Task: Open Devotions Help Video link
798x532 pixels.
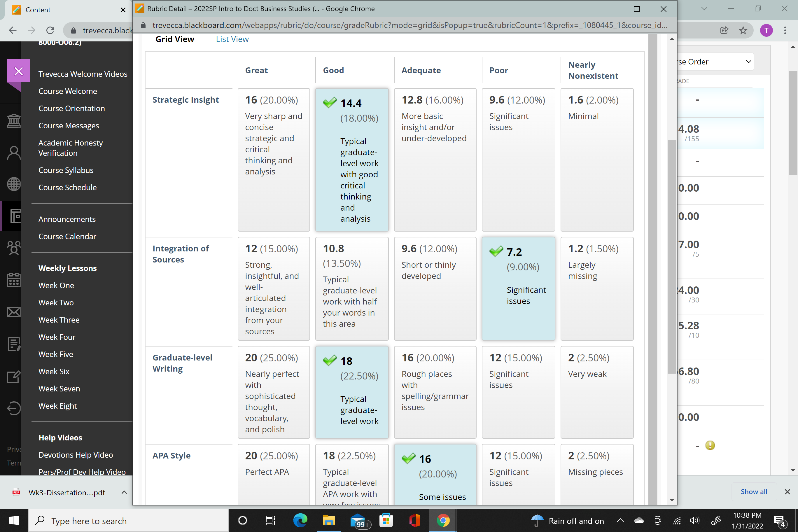Action: 76,455
